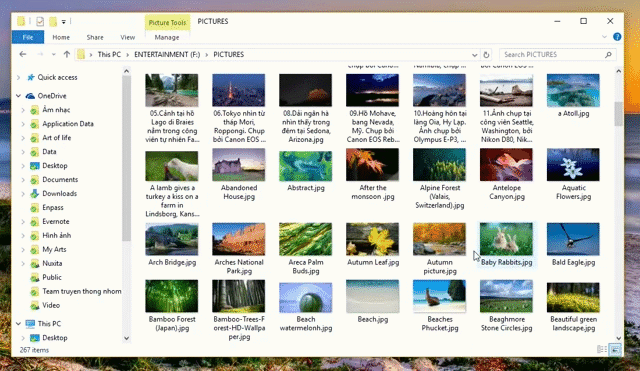
Task: Select Quick access in navigation pane
Action: (x=57, y=77)
